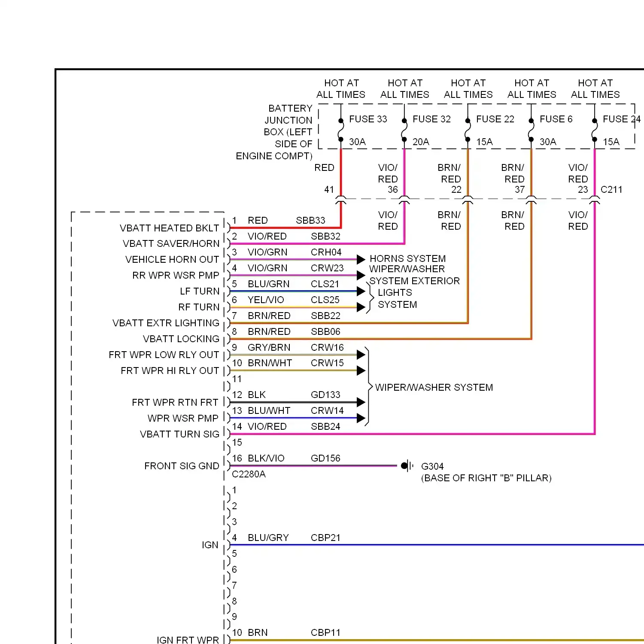Image resolution: width=644 pixels, height=644 pixels.
Task: Click the CRH04 circuit code
Action: pos(326,252)
